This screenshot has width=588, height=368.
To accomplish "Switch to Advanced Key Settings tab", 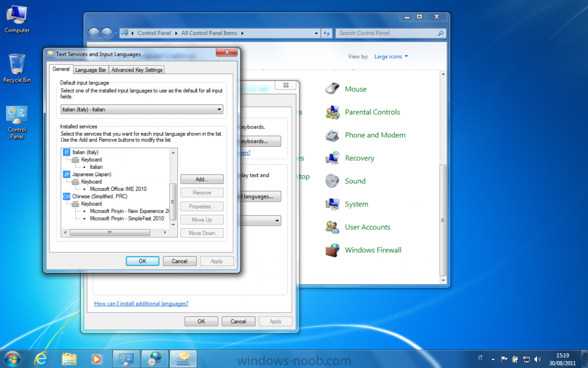I will 137,70.
